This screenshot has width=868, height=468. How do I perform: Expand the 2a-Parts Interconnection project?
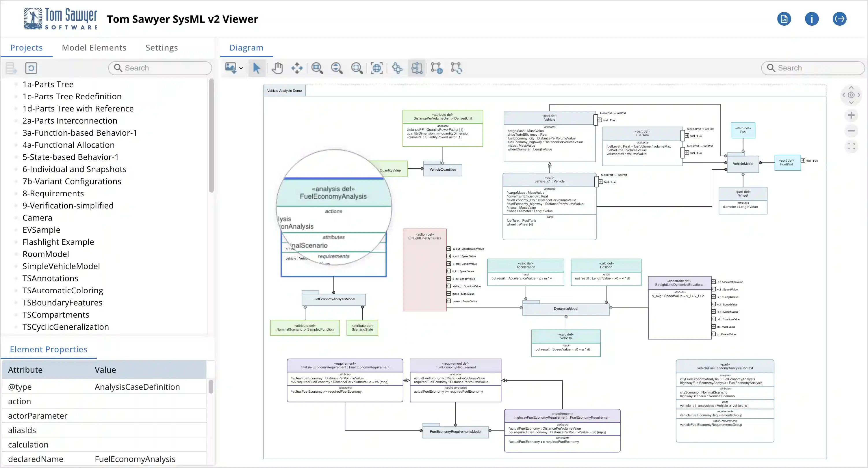pos(16,120)
